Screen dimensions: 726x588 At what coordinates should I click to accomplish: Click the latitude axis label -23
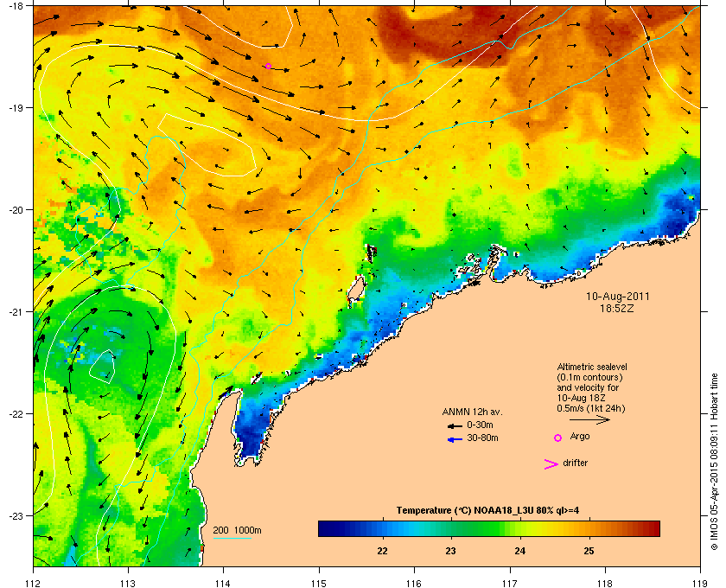(15, 515)
